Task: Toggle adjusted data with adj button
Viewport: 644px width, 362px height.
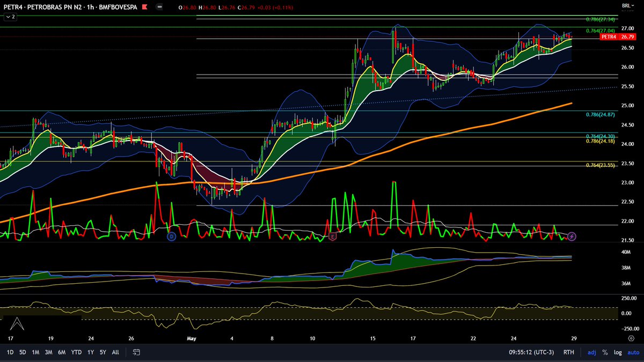Action: click(x=592, y=352)
